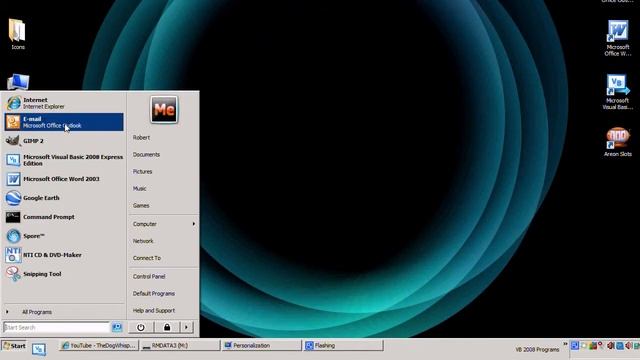Switch to Flashing taskbar window
Viewport: 640px width, 360px height.
click(x=343, y=346)
